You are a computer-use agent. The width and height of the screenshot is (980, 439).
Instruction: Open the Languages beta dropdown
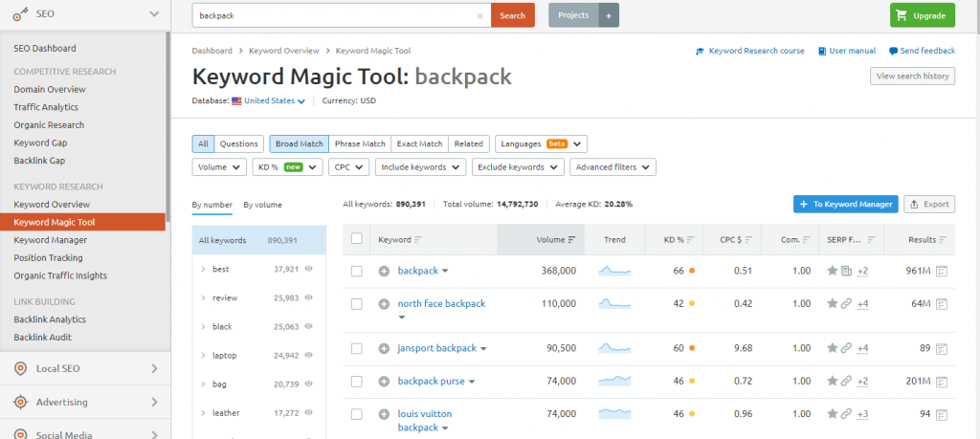click(542, 143)
